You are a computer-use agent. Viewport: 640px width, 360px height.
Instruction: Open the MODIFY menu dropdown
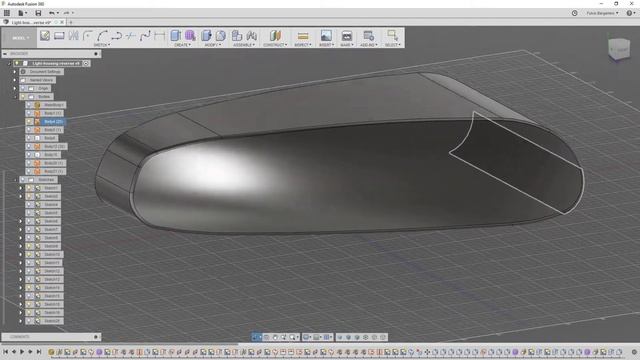pyautogui.click(x=212, y=44)
